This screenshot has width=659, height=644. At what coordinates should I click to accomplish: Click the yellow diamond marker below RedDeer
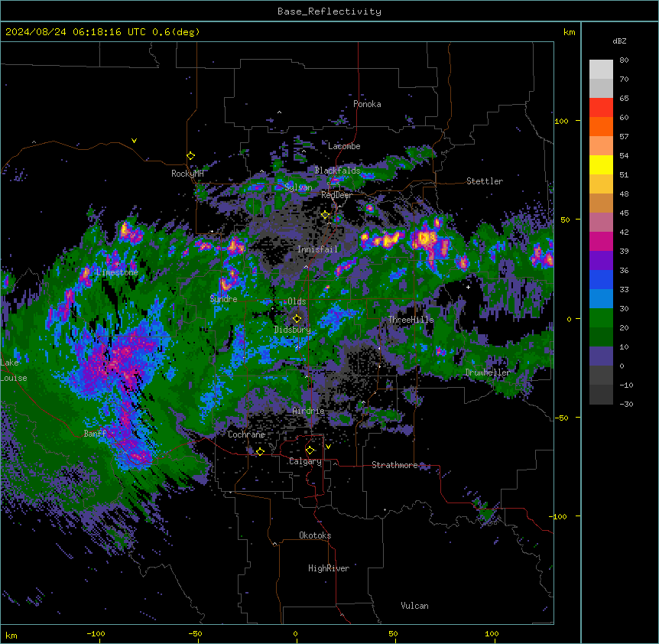click(x=326, y=215)
